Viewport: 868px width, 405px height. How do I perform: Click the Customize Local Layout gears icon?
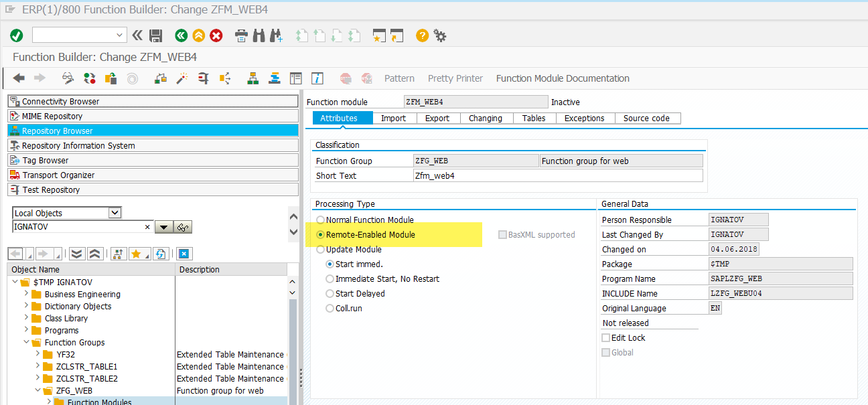[x=440, y=35]
